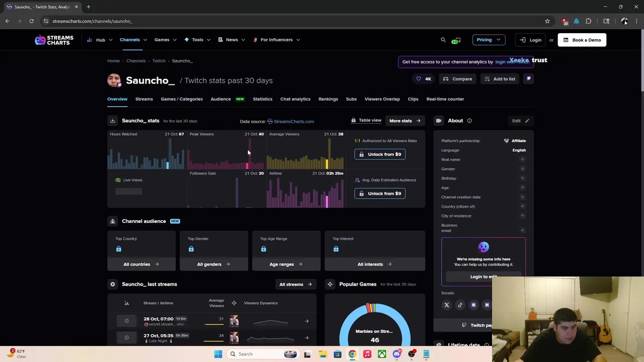Click the Edit button in About panel
The image size is (644, 362).
point(520,121)
